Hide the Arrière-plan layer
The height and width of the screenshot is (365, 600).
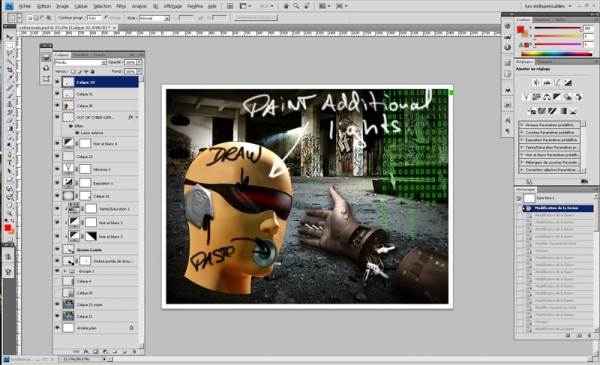coord(57,328)
